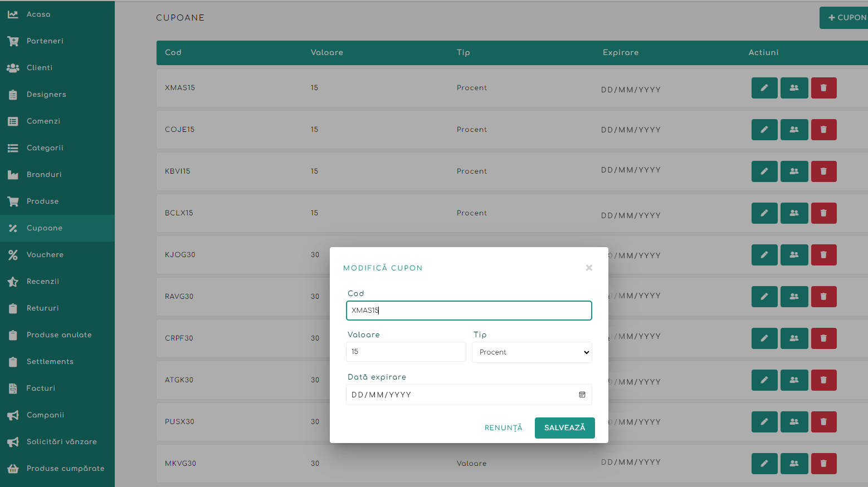Edit the PUSX30 coupon via pencil icon

coord(764,422)
